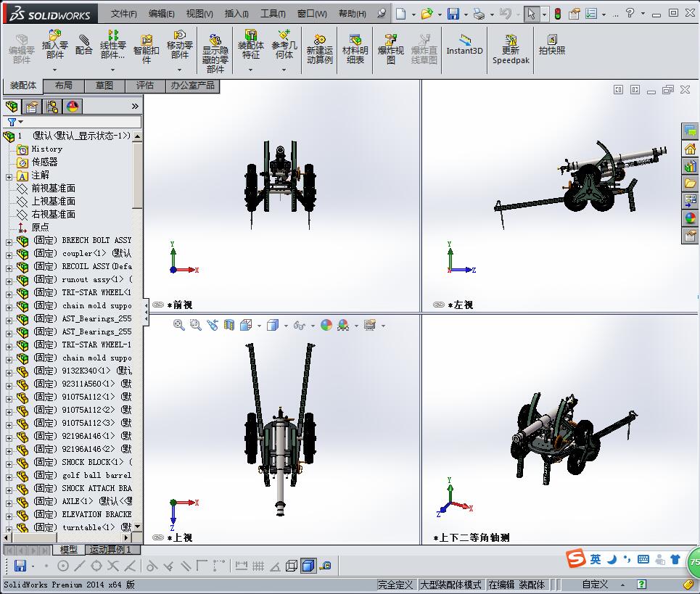This screenshot has width=700, height=594.
Task: Open Appearances color ball in task pane
Action: coord(690,218)
